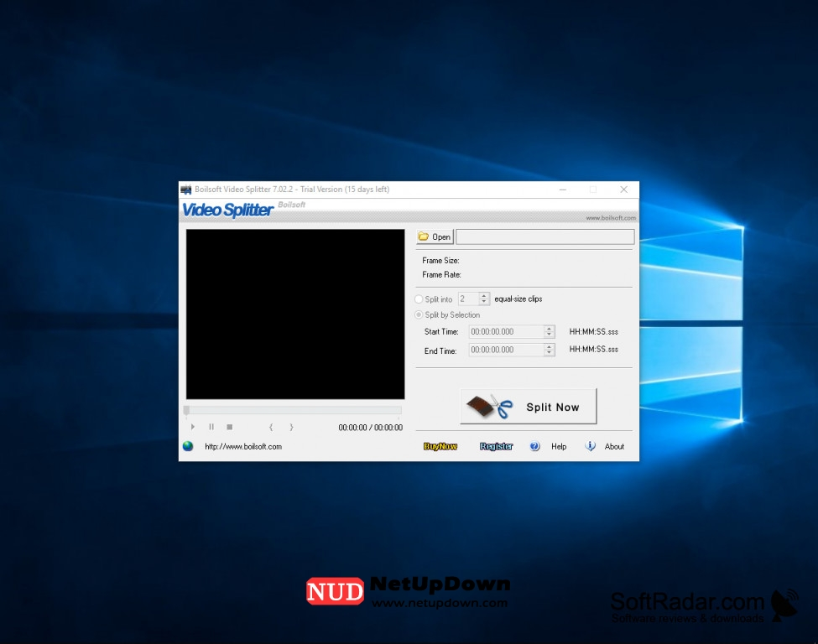Decrease End Time with down arrow
This screenshot has height=644, width=818.
(x=549, y=354)
